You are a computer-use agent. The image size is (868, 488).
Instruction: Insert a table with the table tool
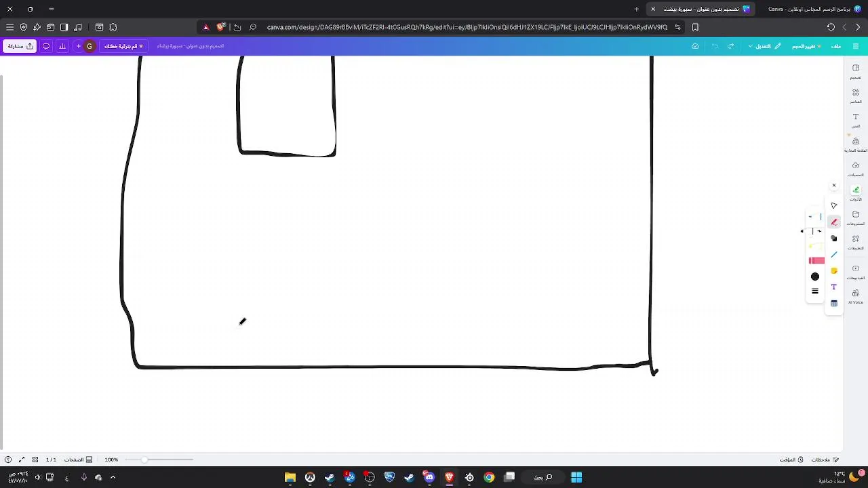click(834, 303)
